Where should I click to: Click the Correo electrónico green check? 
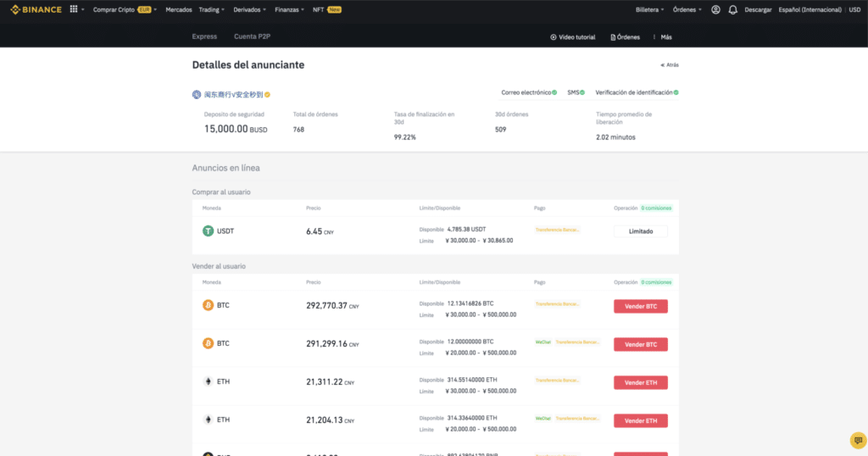(x=554, y=92)
